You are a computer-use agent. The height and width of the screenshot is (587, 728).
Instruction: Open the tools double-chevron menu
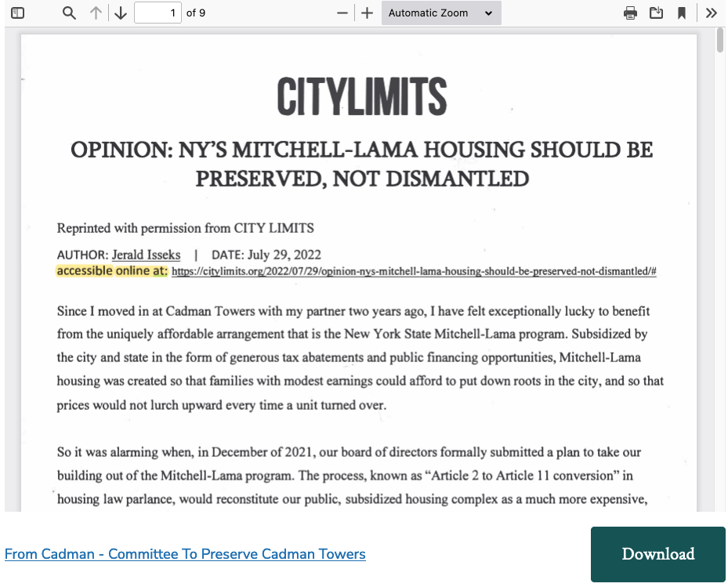(x=712, y=13)
